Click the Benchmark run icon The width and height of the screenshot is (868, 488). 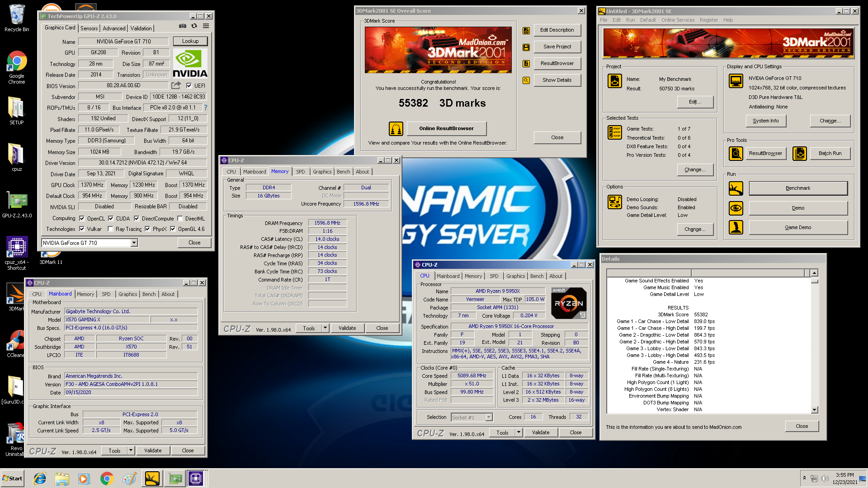click(736, 188)
